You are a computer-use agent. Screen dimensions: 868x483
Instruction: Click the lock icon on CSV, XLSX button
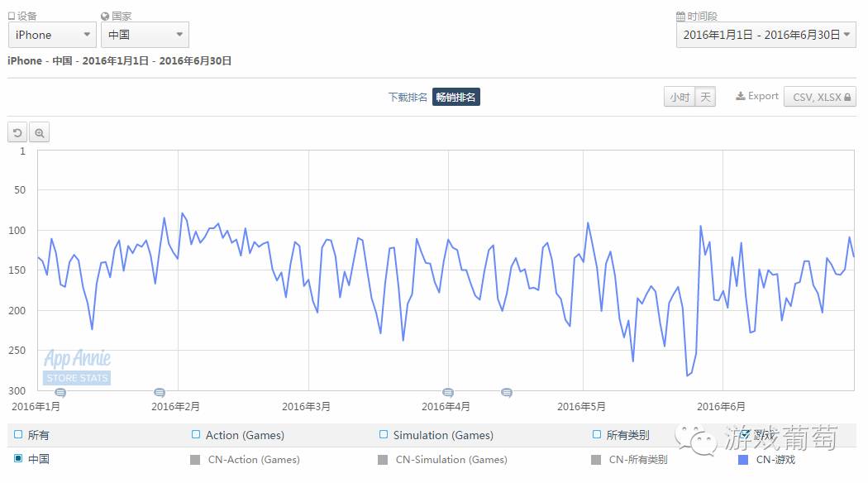pos(848,97)
